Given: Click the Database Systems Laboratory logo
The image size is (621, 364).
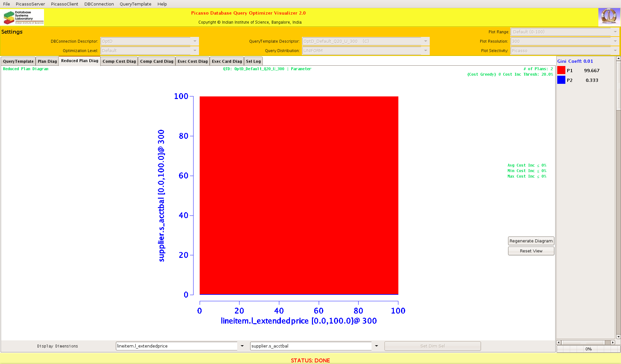Looking at the screenshot, I should click(x=23, y=17).
